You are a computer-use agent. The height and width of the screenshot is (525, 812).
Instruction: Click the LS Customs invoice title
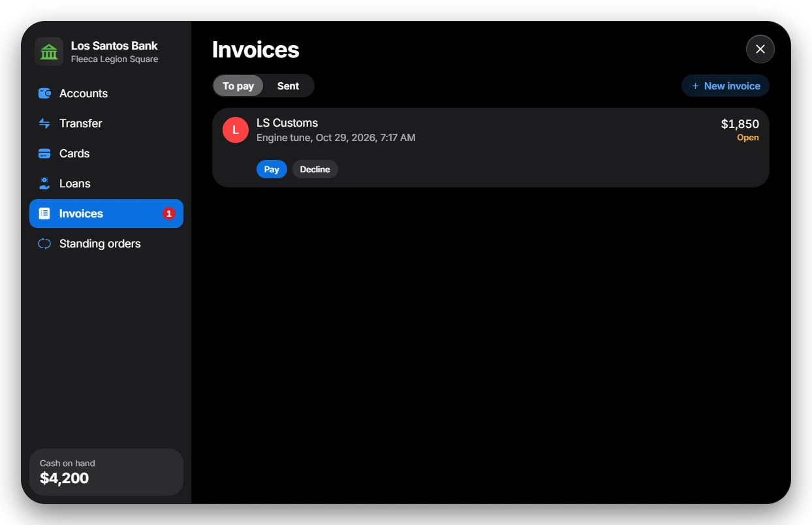tap(287, 123)
